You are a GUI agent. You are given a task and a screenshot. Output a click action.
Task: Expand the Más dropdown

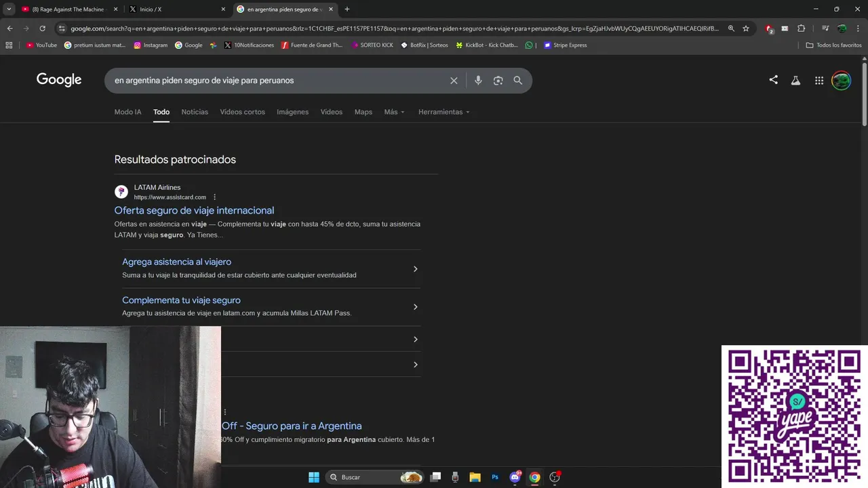click(x=394, y=112)
